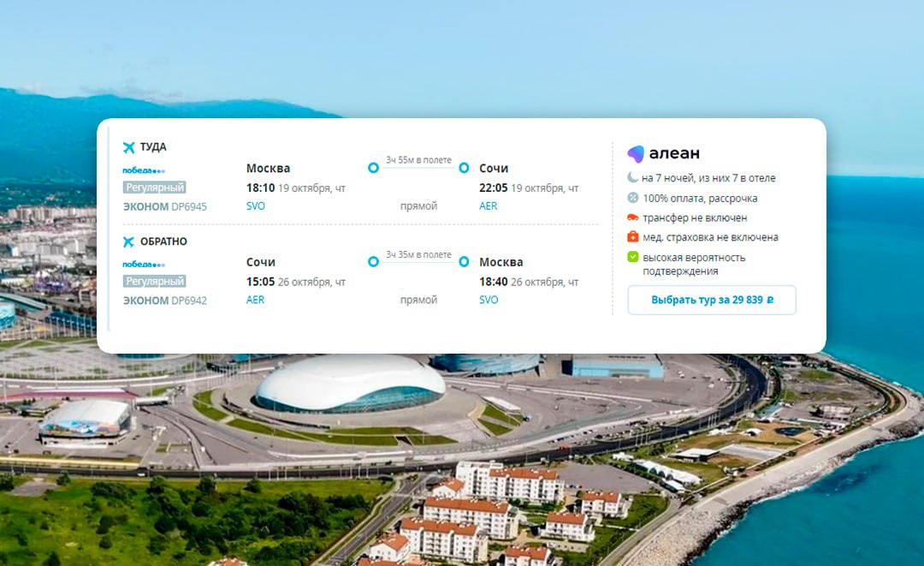The image size is (924, 566).
Task: Select tour for 29 839 rubles
Action: click(x=712, y=300)
